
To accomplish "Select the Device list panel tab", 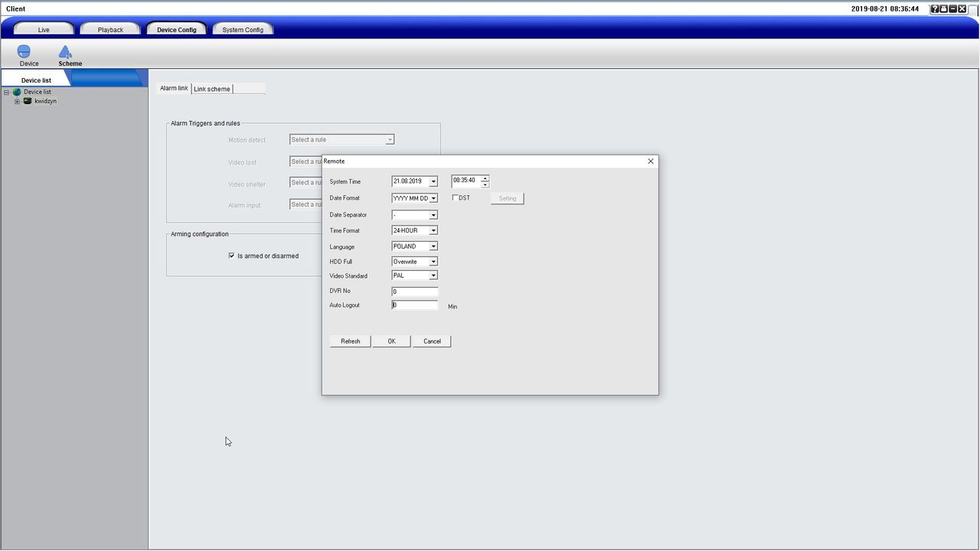I will pyautogui.click(x=36, y=80).
